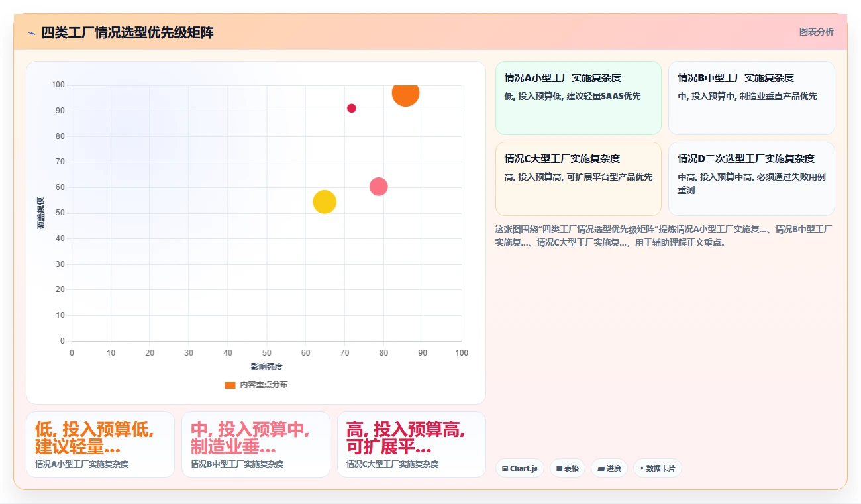Select the 表格 tag chip
Screen dimensions: 861x504
[568, 468]
